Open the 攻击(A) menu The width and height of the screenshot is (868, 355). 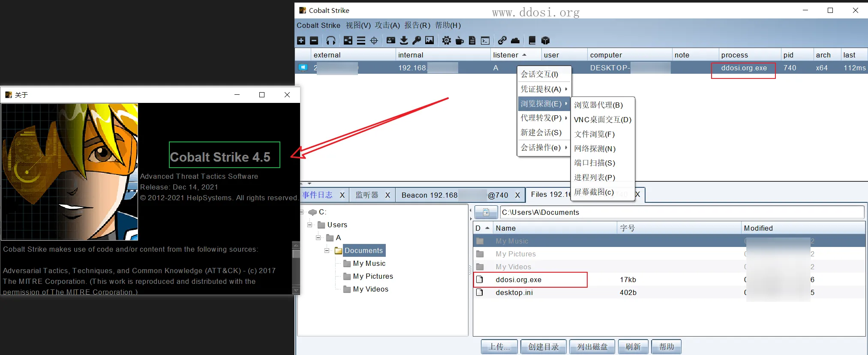[387, 25]
